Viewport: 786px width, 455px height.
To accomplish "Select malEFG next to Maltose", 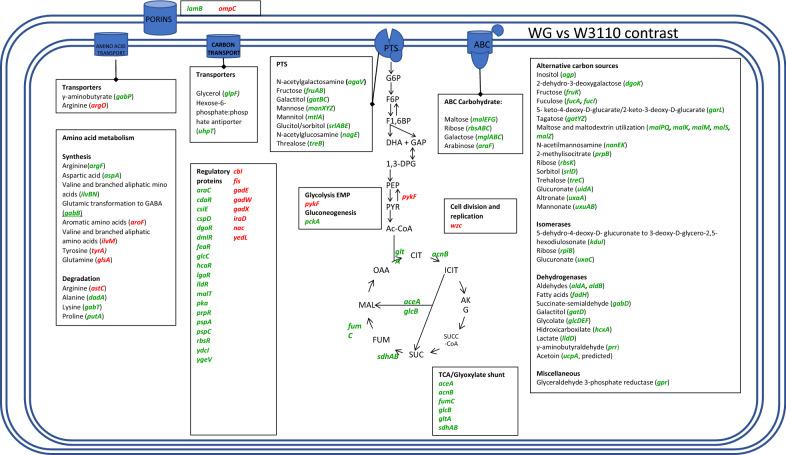I will [x=485, y=120].
